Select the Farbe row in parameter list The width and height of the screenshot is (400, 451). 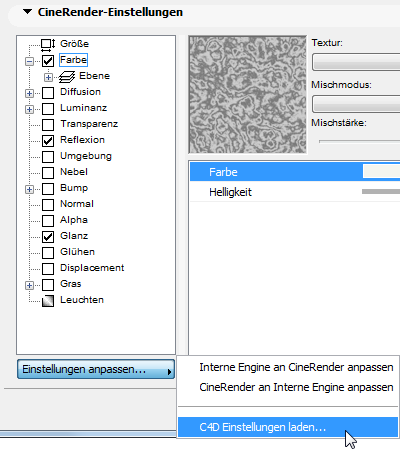[295, 172]
